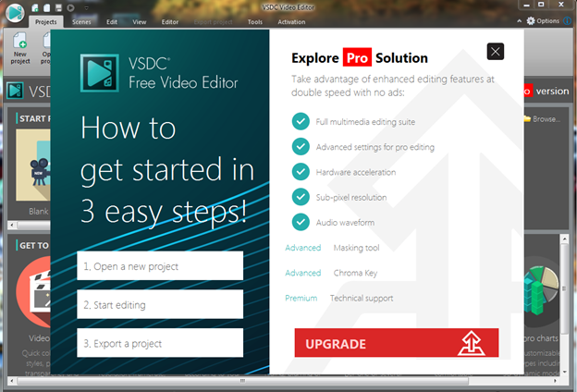
Task: Select the Projects ribbon tab
Action: point(46,22)
